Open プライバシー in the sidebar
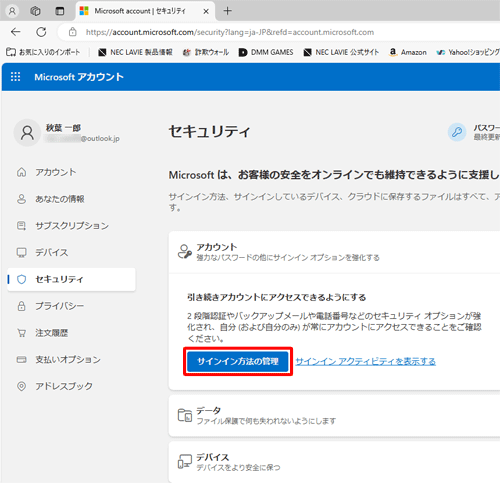 [x=71, y=306]
